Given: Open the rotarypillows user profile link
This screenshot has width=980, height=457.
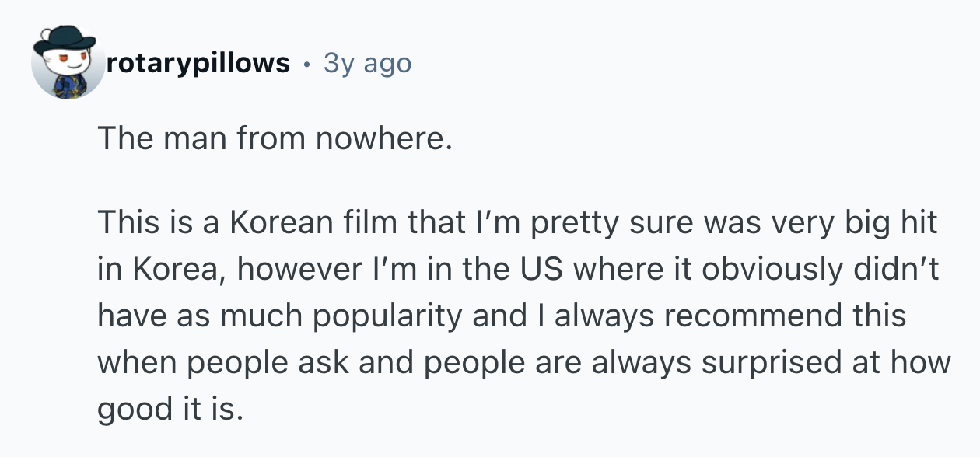Looking at the screenshot, I should 198,63.
